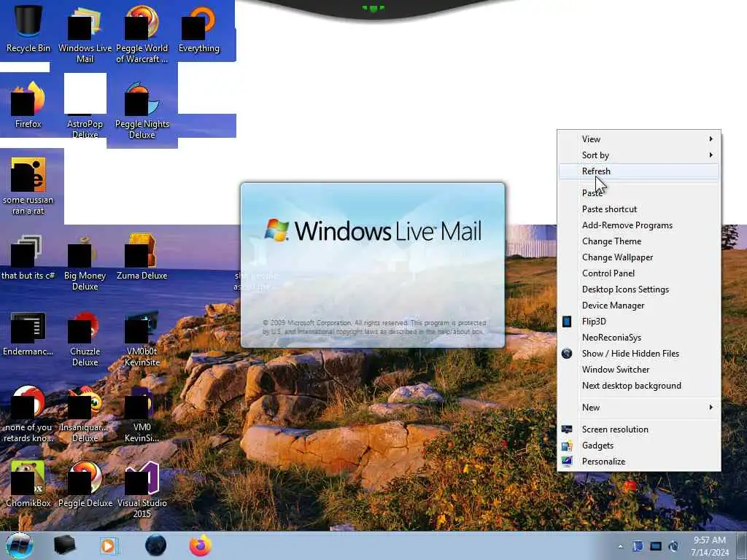Select the Insaniquarium Deluxe shortcut

pyautogui.click(x=85, y=414)
